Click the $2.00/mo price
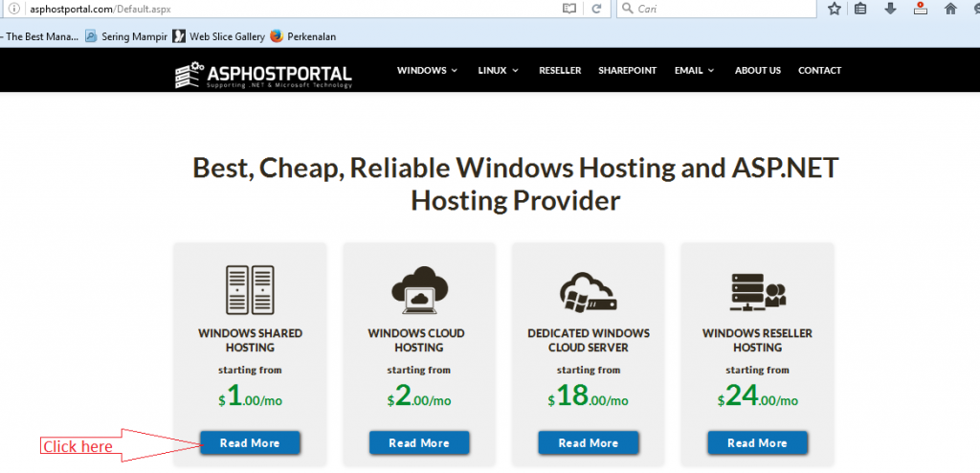 tap(419, 396)
